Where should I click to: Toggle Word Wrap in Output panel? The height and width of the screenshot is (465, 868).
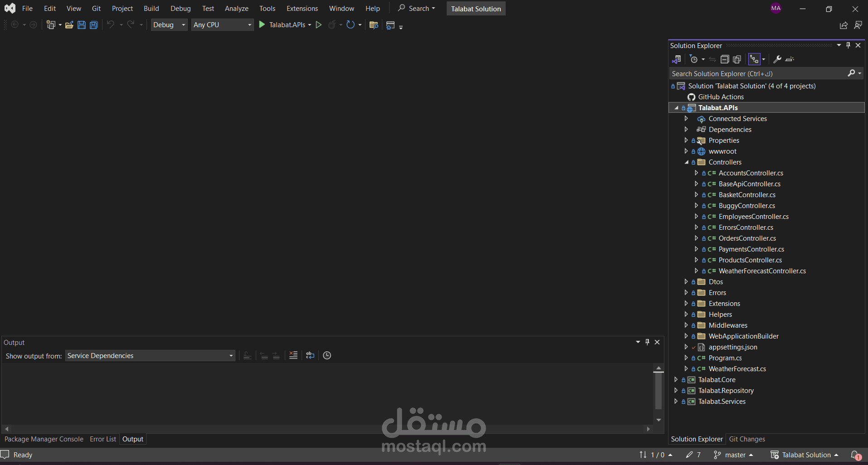click(x=310, y=355)
